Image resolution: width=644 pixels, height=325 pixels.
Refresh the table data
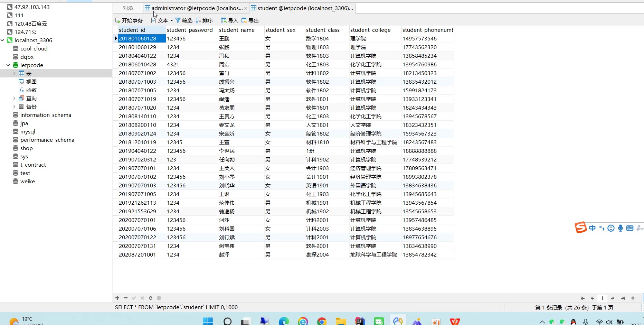pyautogui.click(x=151, y=298)
